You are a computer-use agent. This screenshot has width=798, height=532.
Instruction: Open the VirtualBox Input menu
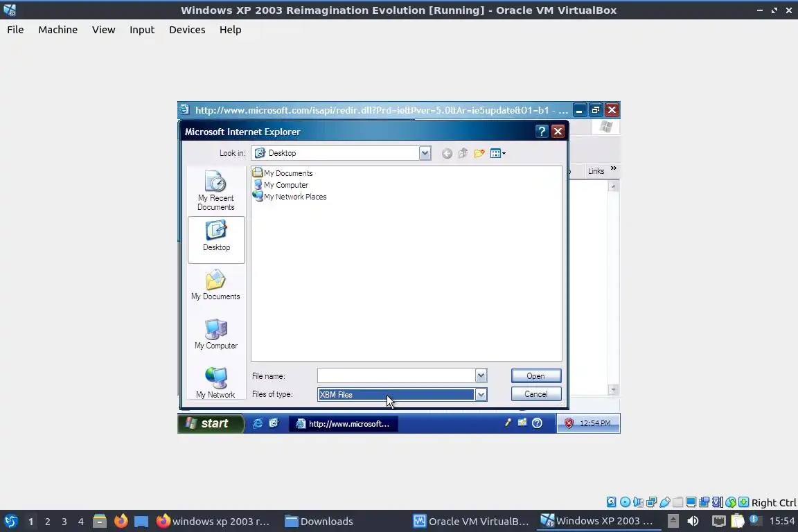coord(142,30)
